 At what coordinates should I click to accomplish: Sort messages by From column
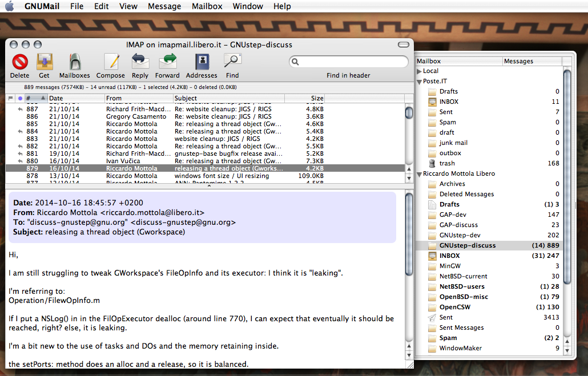click(x=139, y=98)
